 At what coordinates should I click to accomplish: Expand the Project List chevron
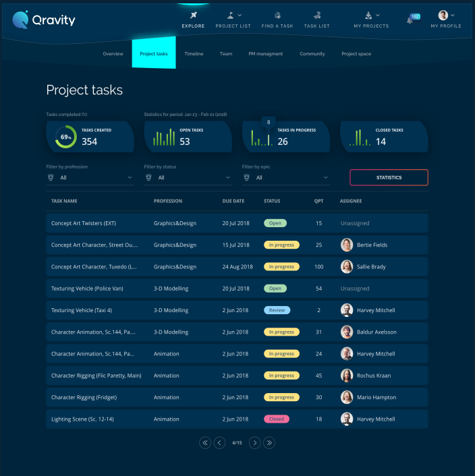[240, 15]
